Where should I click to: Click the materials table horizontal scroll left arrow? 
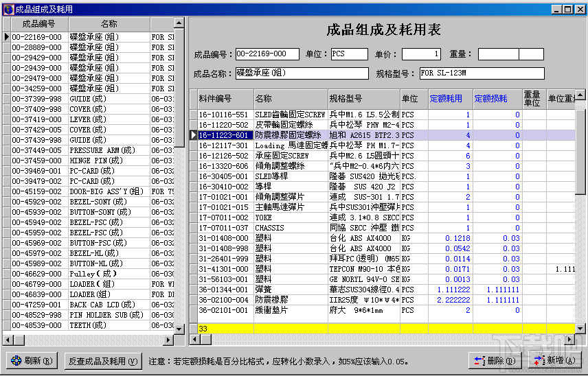[194, 340]
